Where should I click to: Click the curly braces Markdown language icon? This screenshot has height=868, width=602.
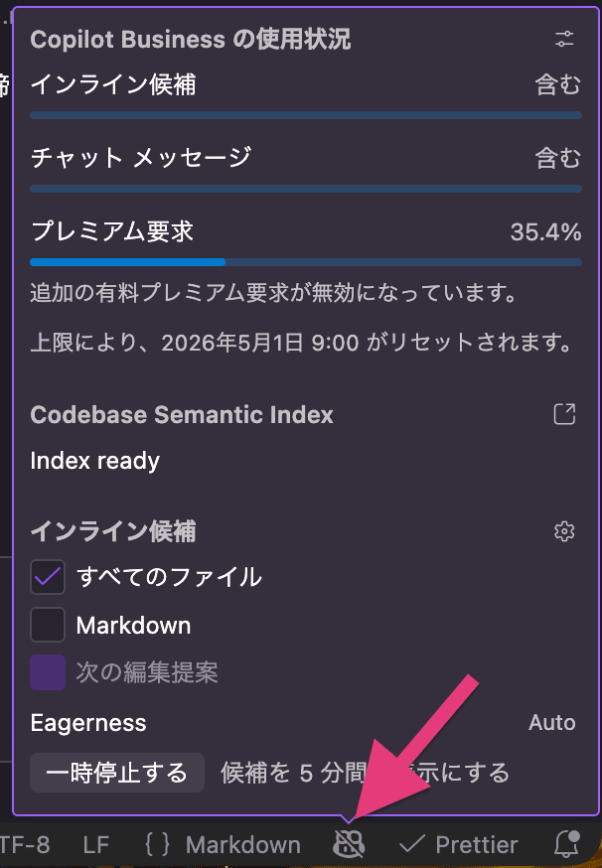pos(158,843)
